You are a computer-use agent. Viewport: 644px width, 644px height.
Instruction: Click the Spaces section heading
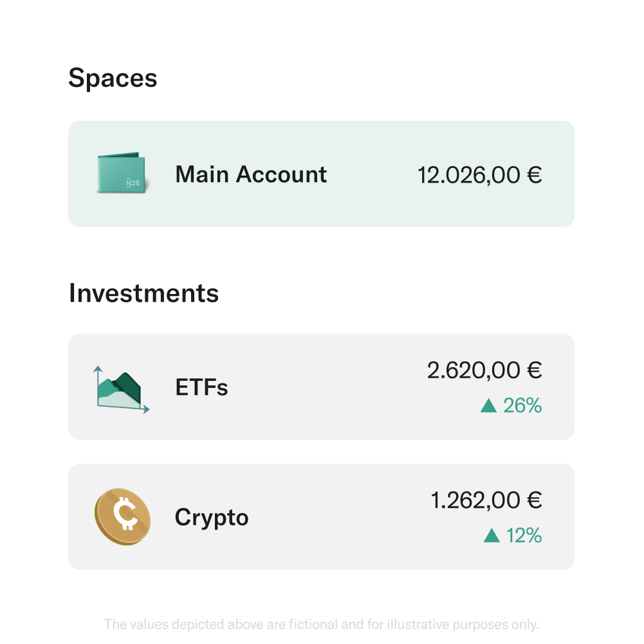pyautogui.click(x=113, y=78)
